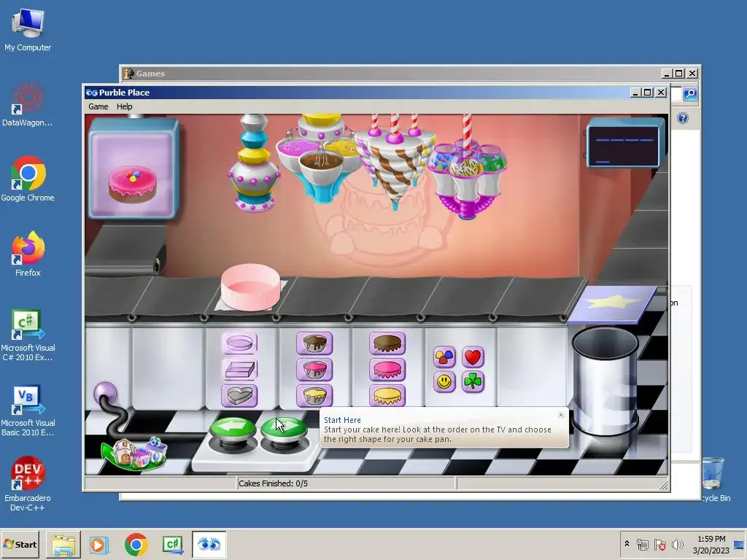Maximize the Games window
This screenshot has width=747, height=560.
pyautogui.click(x=679, y=74)
